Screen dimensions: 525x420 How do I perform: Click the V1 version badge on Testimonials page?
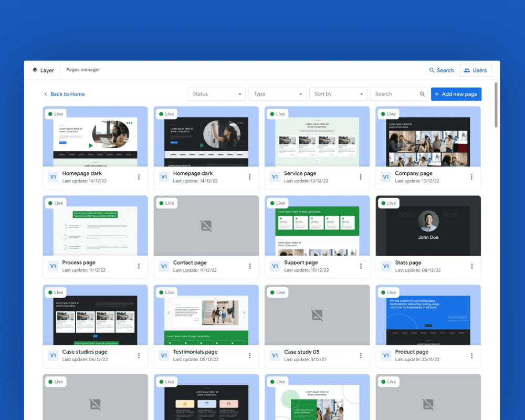tap(164, 355)
